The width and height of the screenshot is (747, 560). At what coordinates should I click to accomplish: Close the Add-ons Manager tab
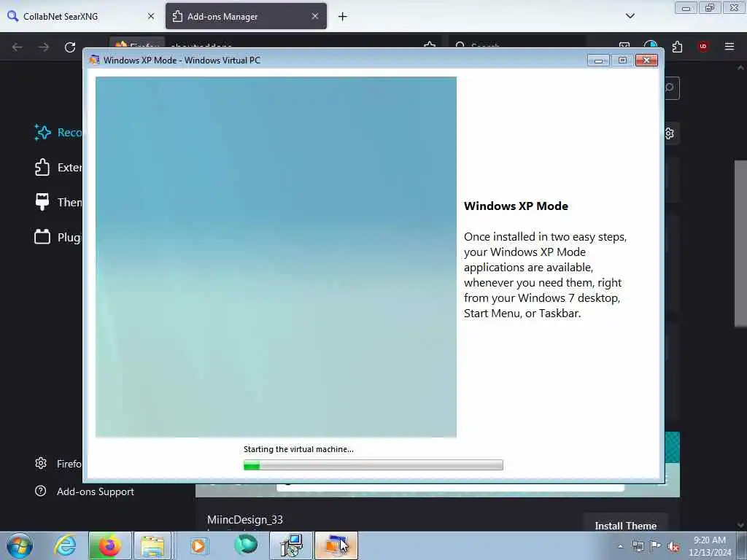315,16
